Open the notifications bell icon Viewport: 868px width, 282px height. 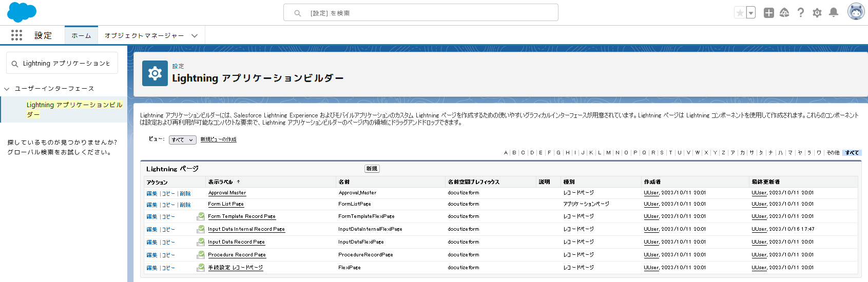834,13
